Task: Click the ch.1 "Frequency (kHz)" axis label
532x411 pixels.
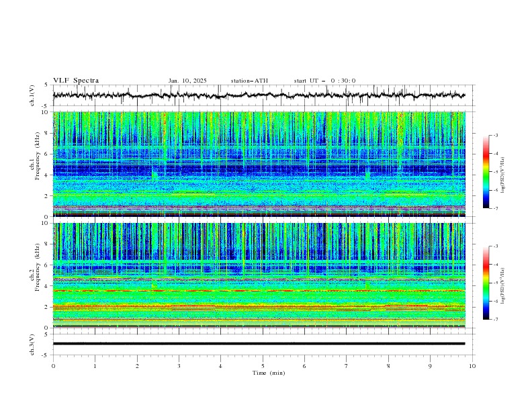Action: point(38,156)
